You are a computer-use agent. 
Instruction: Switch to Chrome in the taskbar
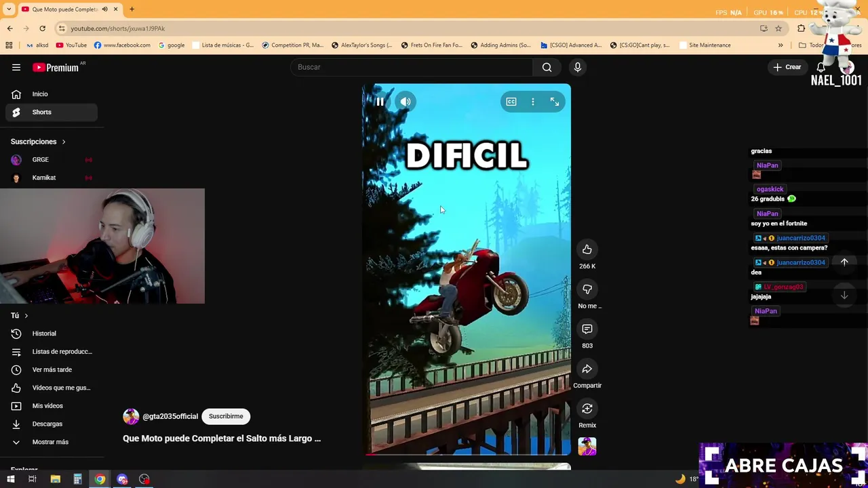click(x=100, y=479)
